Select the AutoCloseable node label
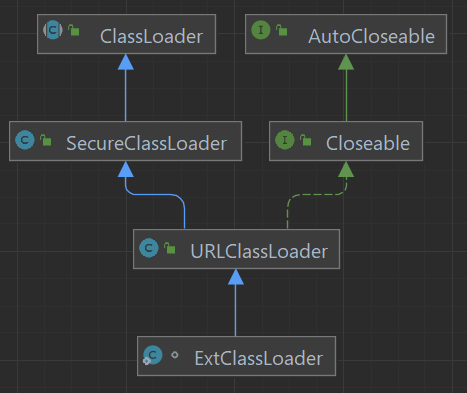Image resolution: width=467 pixels, height=393 pixels. point(371,36)
